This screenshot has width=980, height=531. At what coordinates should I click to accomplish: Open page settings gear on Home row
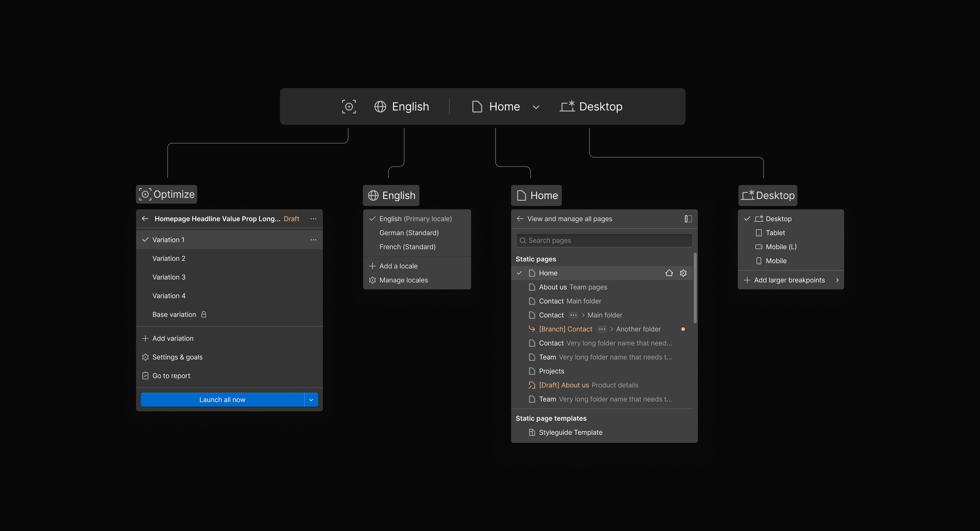pyautogui.click(x=683, y=273)
